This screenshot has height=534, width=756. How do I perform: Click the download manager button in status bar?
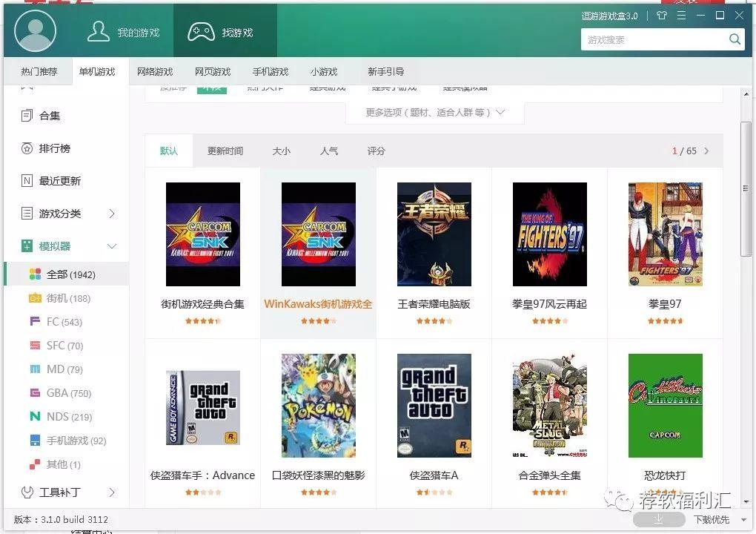coord(659,519)
